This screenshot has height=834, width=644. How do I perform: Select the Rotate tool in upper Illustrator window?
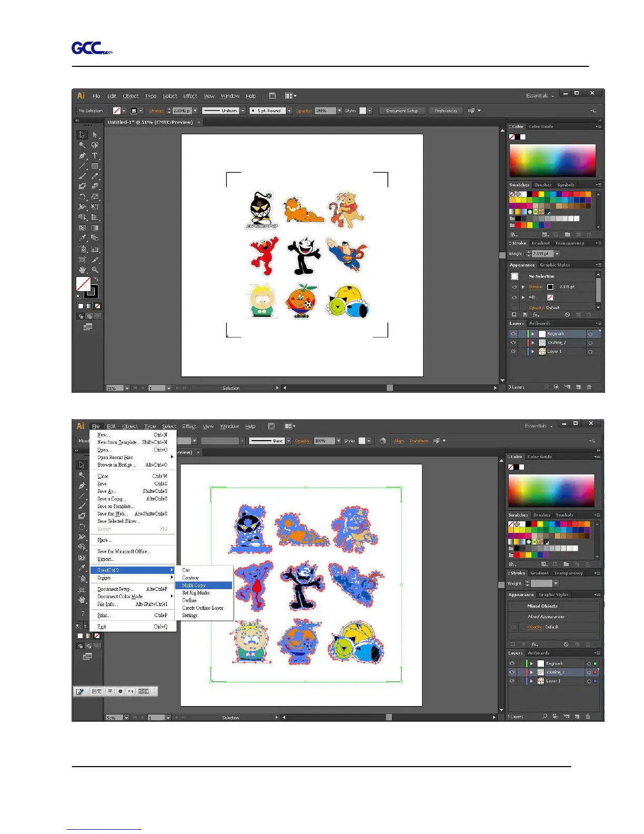pos(82,196)
